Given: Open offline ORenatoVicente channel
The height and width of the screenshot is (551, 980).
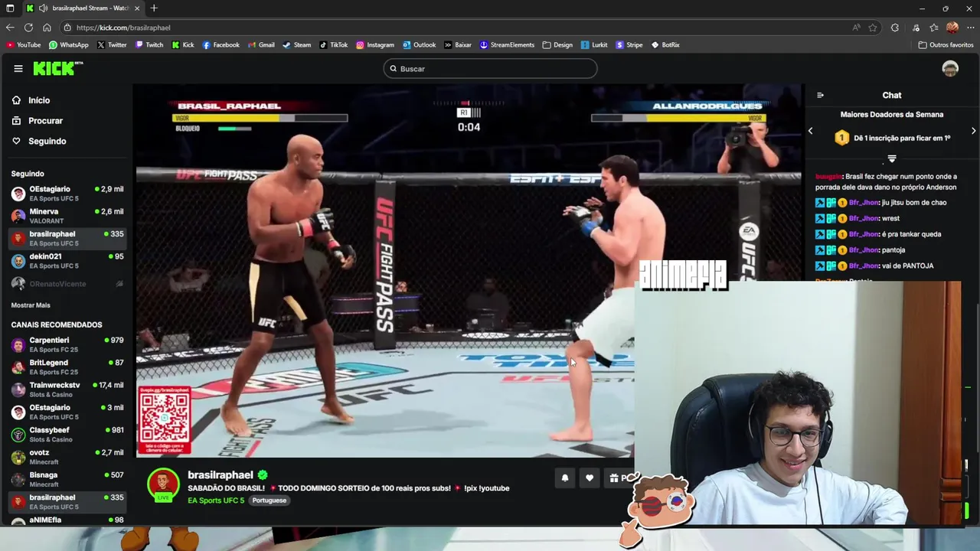Looking at the screenshot, I should (x=67, y=284).
